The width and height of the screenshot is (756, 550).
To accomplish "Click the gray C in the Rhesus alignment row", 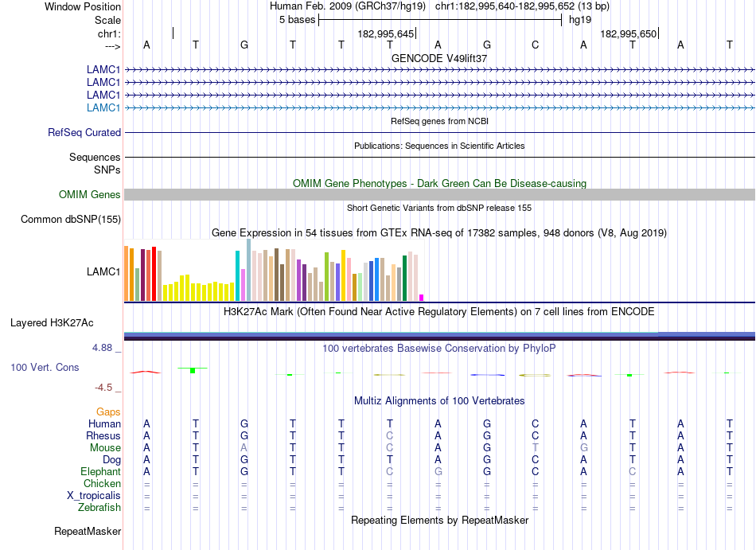I will coord(390,435).
